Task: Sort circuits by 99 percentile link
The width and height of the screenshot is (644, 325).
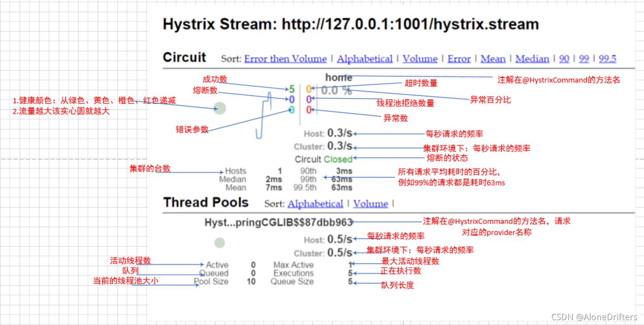Action: coord(584,59)
